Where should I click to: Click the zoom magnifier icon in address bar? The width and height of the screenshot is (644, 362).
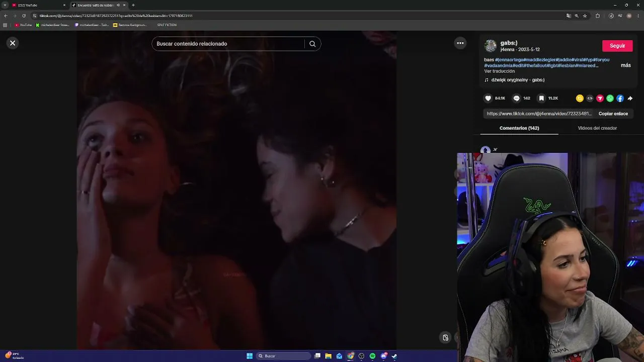pyautogui.click(x=577, y=16)
